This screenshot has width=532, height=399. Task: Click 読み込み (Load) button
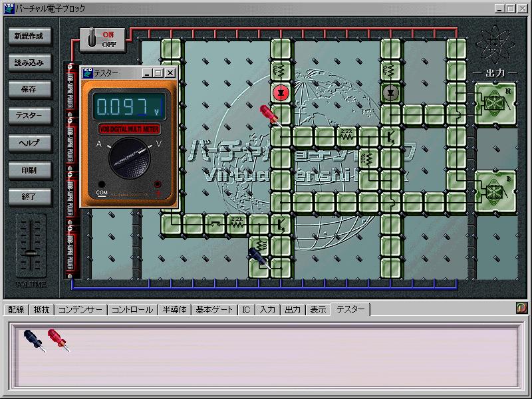[30, 63]
